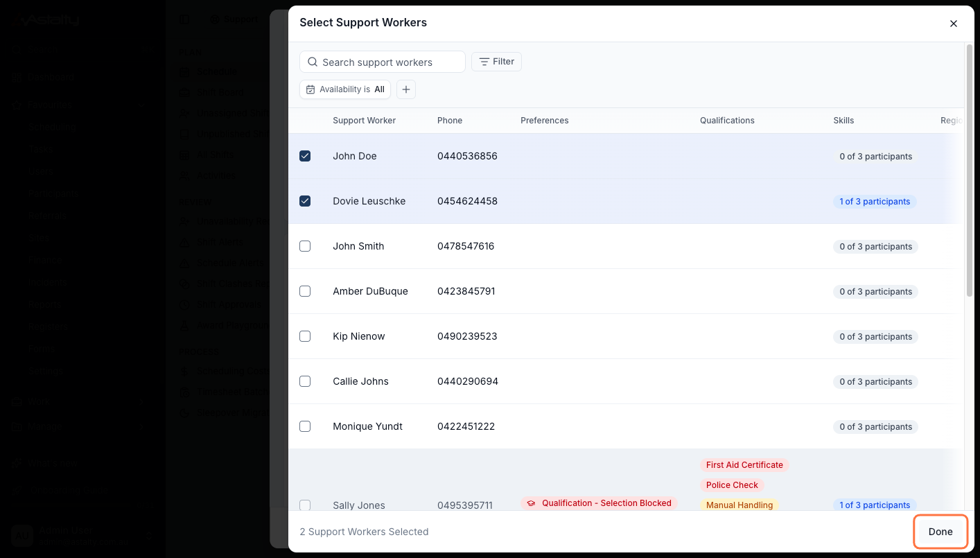Click Dovie Leuschke's name

[x=369, y=201]
